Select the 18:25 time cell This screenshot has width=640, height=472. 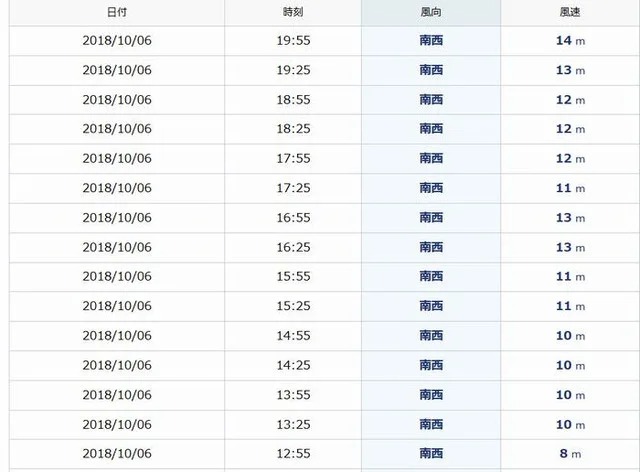(x=293, y=129)
